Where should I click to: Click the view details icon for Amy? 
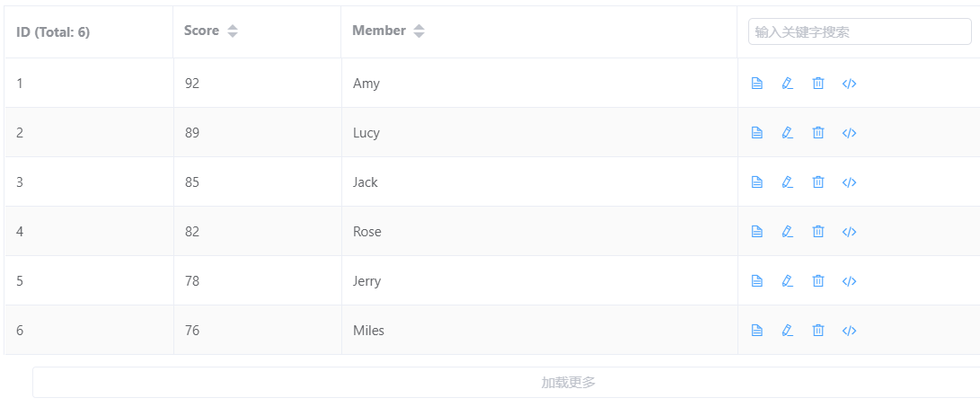(x=757, y=84)
